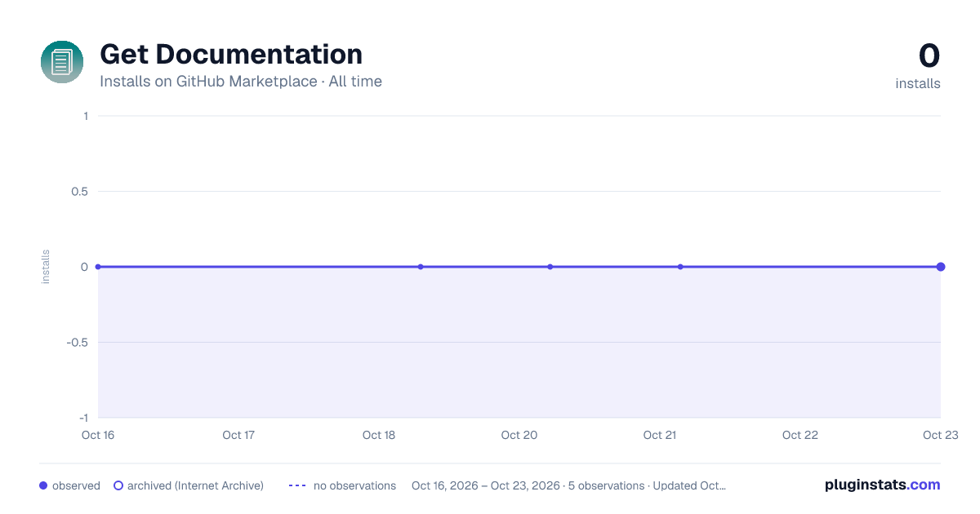Viewport: 980px width, 514px height.
Task: Click the subtitle 'Installs on GitHub Marketplace · All time'
Action: point(241,82)
